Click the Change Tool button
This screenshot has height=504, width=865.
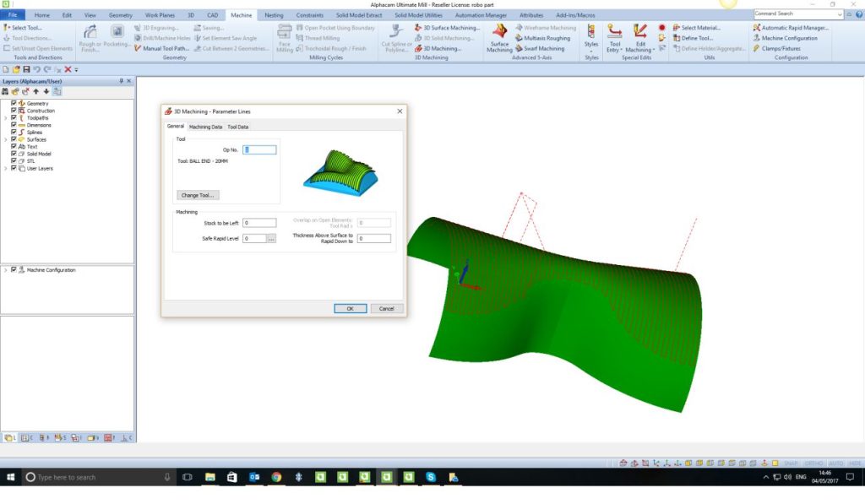click(198, 195)
